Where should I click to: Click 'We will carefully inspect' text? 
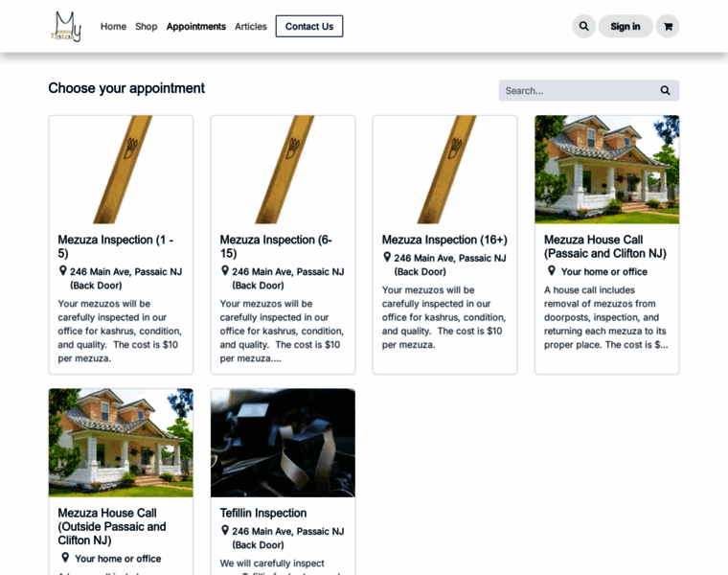pyautogui.click(x=272, y=563)
